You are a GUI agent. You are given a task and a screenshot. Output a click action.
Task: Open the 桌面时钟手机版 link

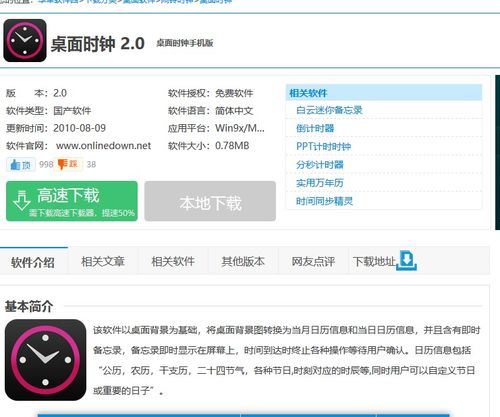coord(185,43)
